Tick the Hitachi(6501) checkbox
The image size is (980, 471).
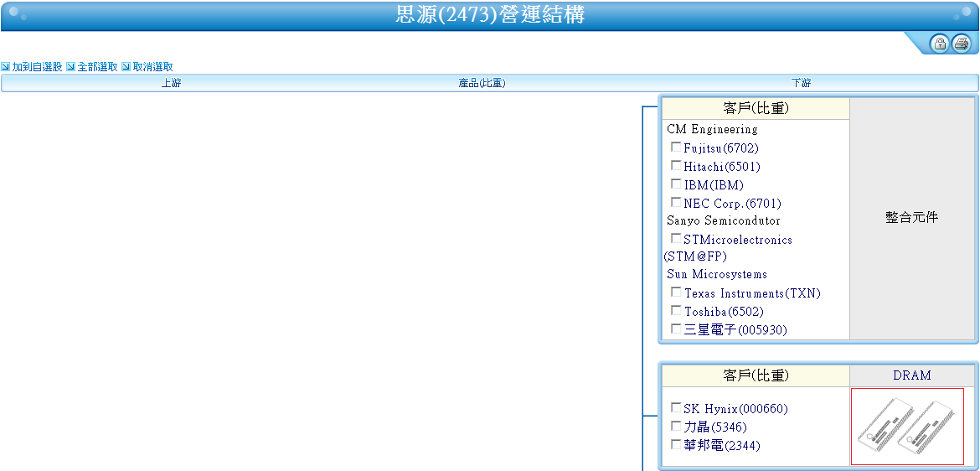point(676,166)
